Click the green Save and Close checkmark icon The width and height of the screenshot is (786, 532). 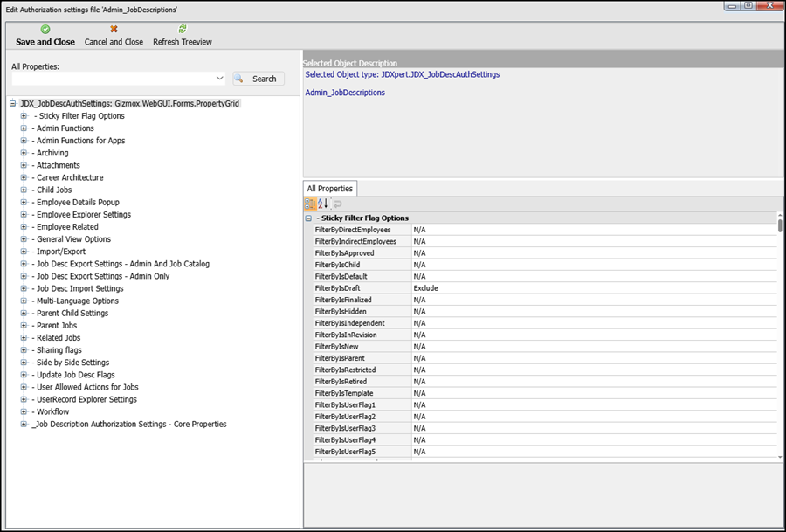click(x=45, y=30)
